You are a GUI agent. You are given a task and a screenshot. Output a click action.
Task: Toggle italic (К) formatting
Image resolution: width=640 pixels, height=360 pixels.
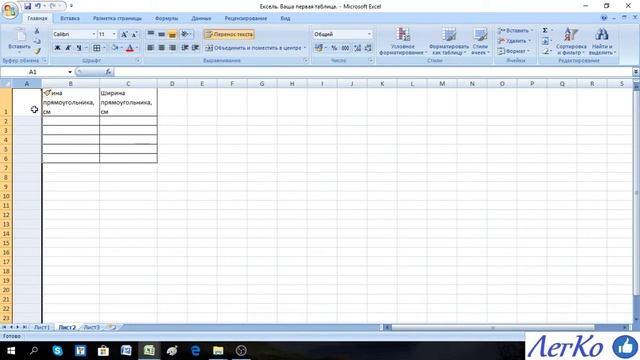[x=68, y=48]
